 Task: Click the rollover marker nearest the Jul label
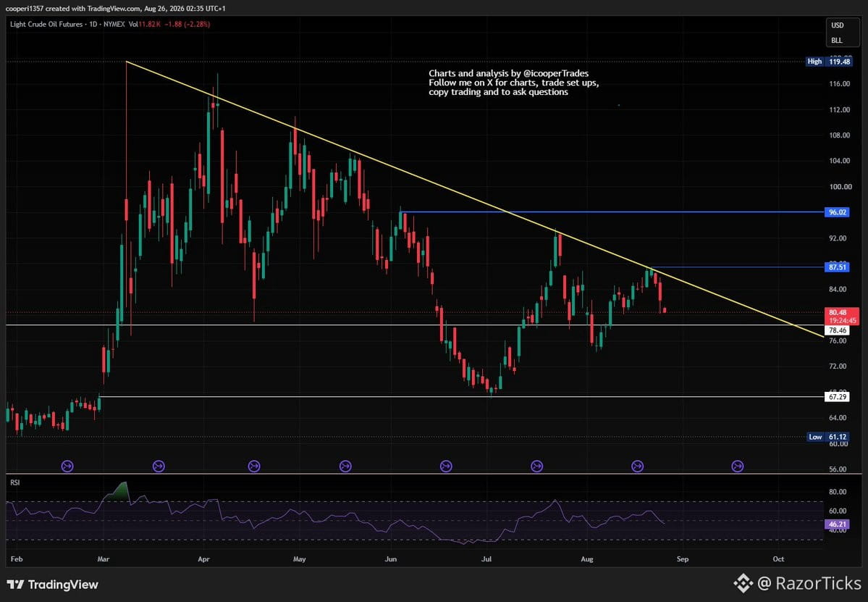(446, 467)
